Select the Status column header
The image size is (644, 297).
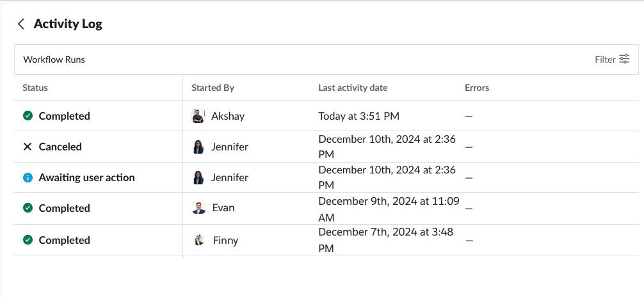pyautogui.click(x=35, y=88)
